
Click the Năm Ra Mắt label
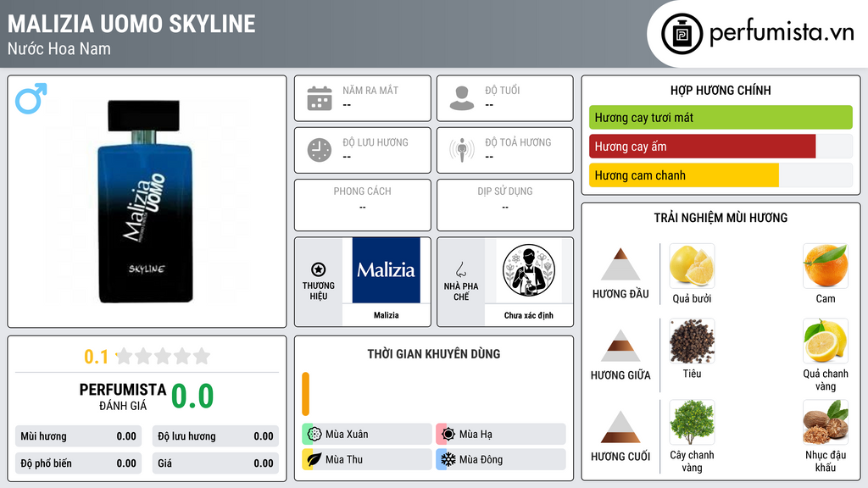click(x=370, y=90)
